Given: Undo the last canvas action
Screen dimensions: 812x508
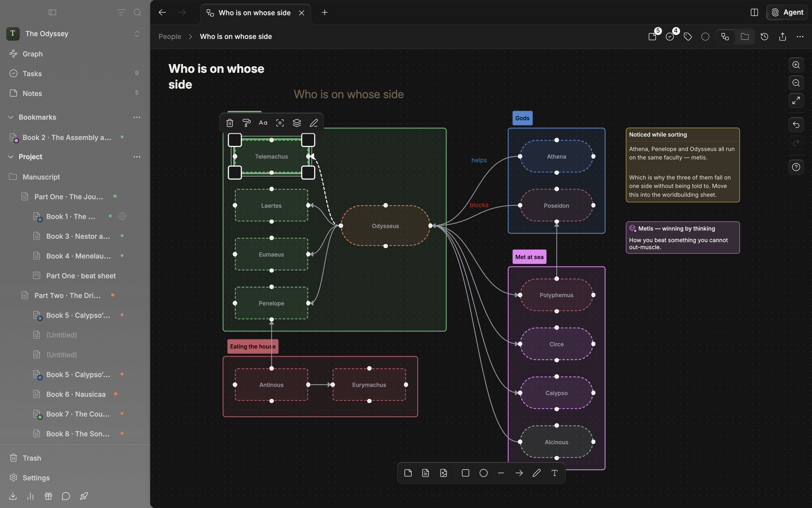Looking at the screenshot, I should 796,125.
